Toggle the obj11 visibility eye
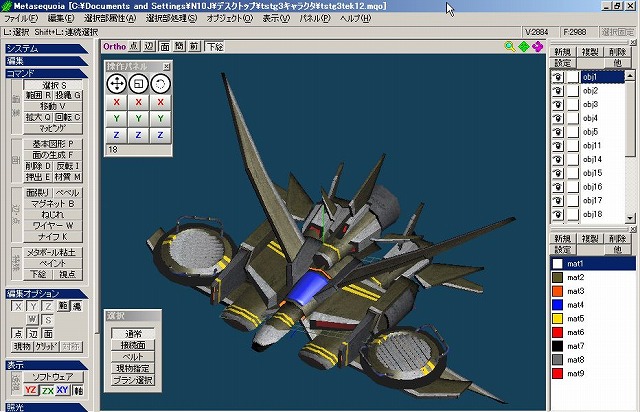 click(558, 146)
